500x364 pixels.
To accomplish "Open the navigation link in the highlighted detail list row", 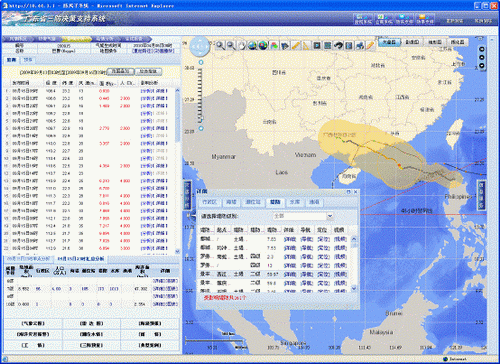I will click(306, 274).
